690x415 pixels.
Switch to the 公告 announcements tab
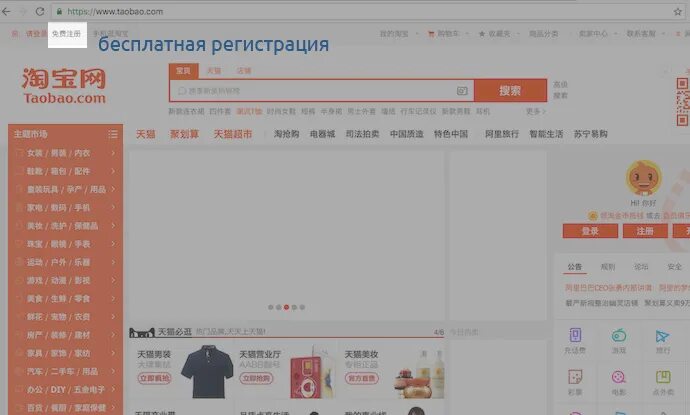(575, 267)
